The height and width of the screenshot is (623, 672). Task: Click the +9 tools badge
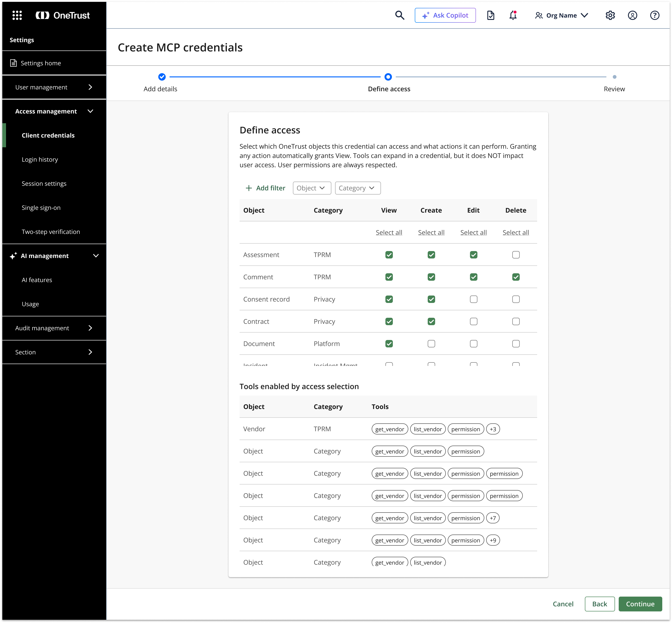(493, 540)
